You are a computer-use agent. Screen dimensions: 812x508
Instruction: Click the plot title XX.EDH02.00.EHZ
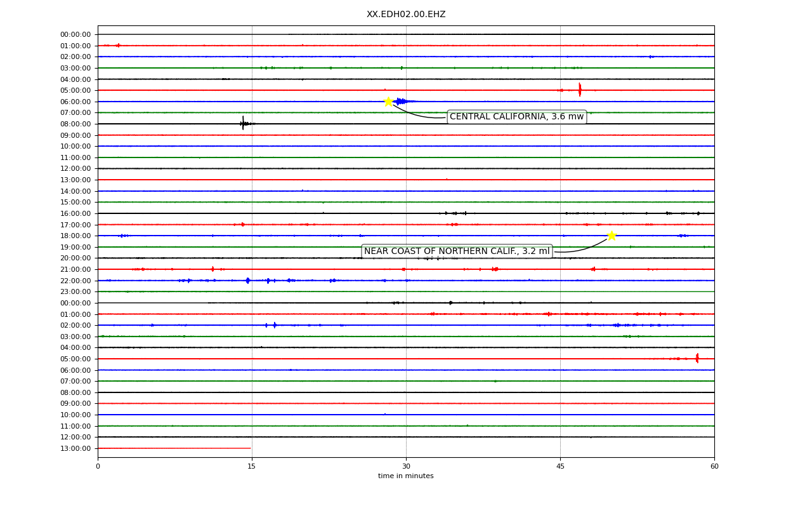pyautogui.click(x=406, y=14)
